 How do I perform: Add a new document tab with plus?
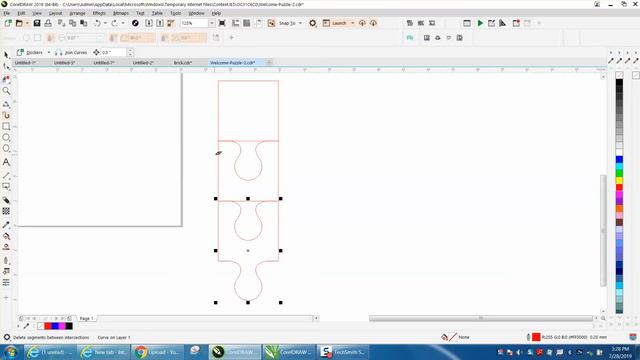click(269, 62)
